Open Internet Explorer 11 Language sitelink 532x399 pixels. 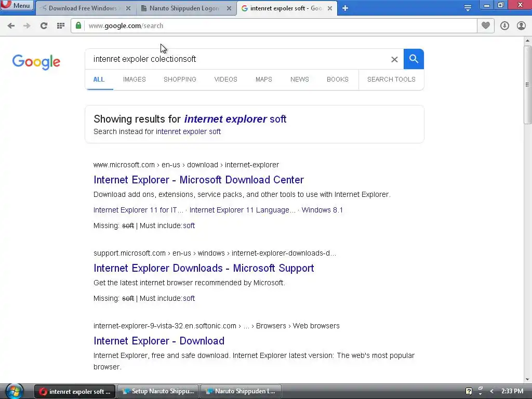(x=242, y=210)
